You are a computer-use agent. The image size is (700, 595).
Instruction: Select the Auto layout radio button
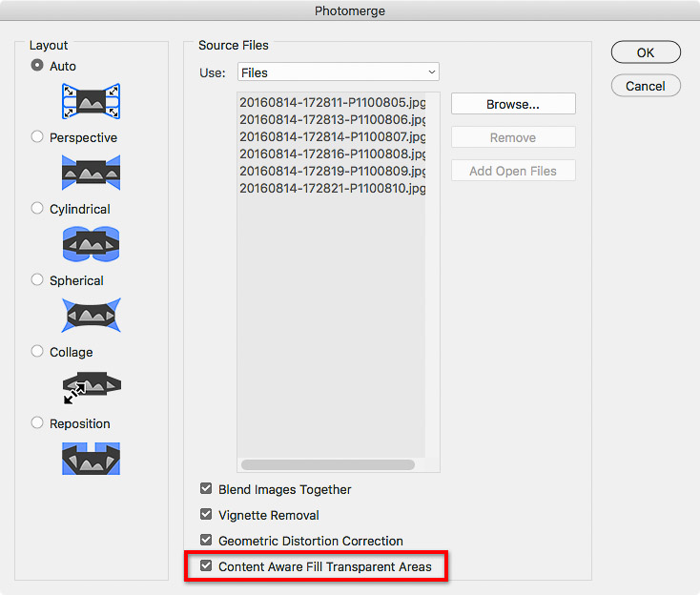(37, 66)
